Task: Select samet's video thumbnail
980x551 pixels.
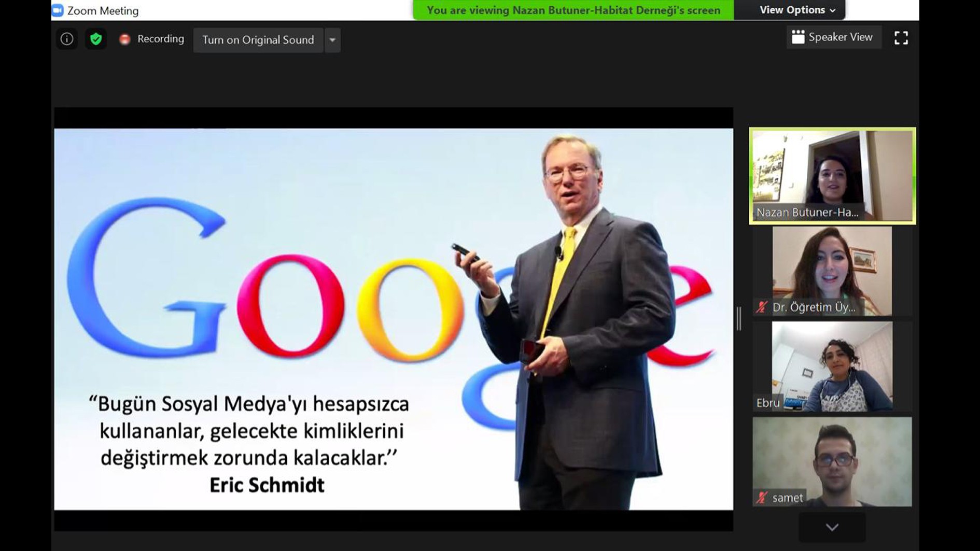Action: tap(832, 462)
